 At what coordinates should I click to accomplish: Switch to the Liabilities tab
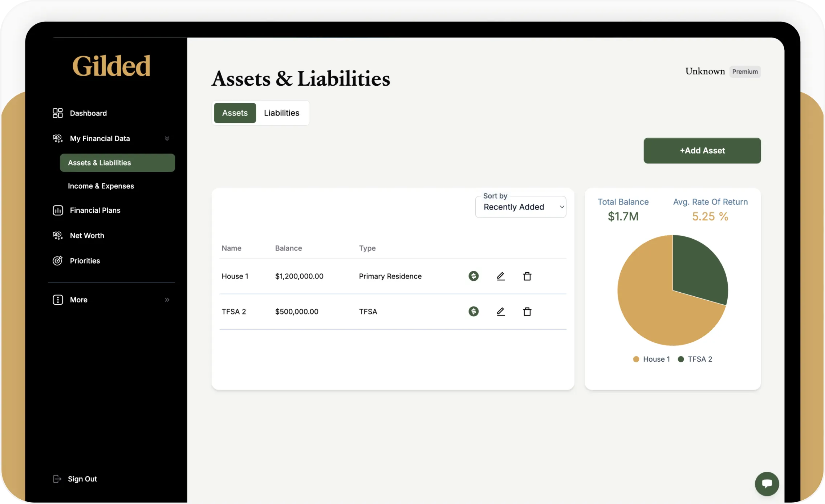point(282,113)
